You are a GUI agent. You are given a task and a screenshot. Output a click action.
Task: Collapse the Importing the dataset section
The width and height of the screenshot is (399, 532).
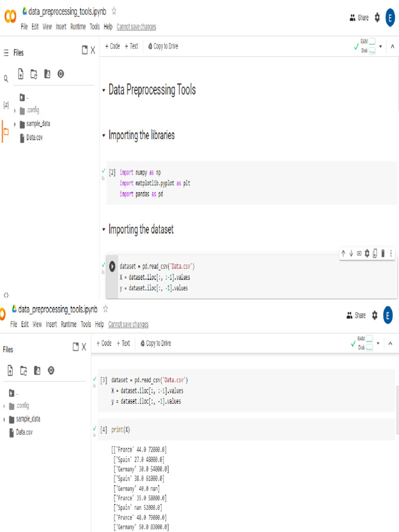[x=103, y=230]
